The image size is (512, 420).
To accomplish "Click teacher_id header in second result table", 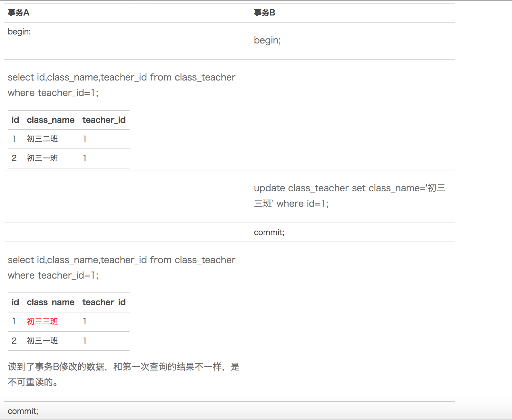I will click(104, 302).
